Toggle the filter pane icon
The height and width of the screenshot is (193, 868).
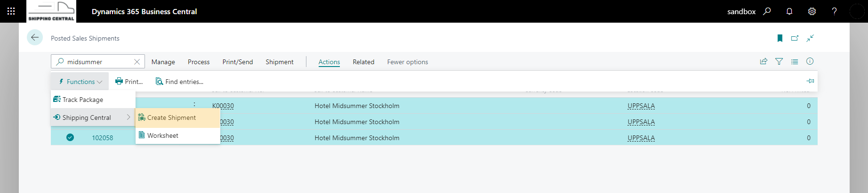coord(779,61)
